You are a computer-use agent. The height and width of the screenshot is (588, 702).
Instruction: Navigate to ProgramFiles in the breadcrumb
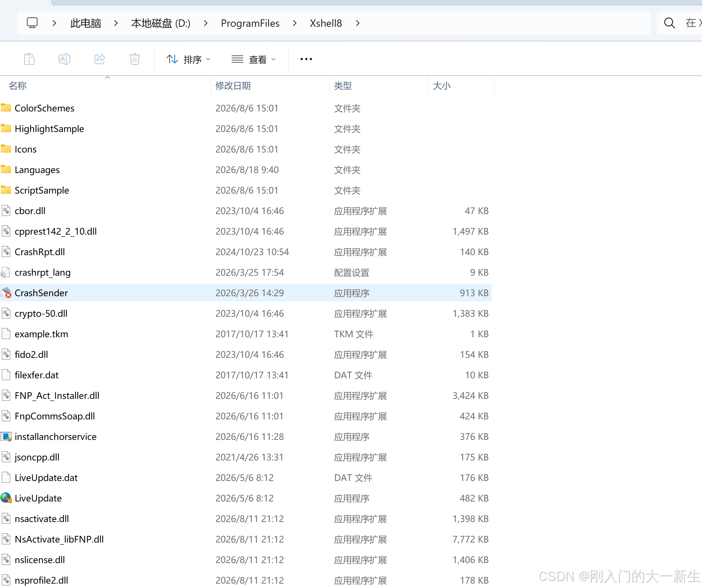[250, 23]
